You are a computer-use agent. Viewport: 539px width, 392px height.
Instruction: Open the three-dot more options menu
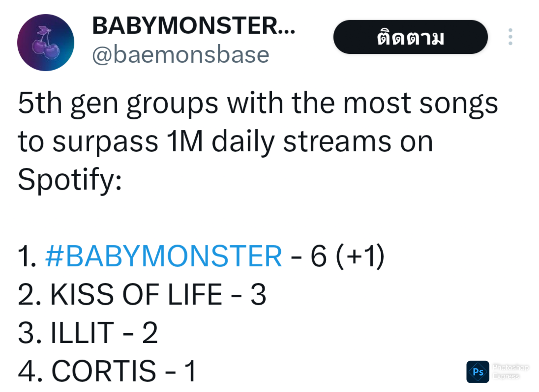pos(510,37)
